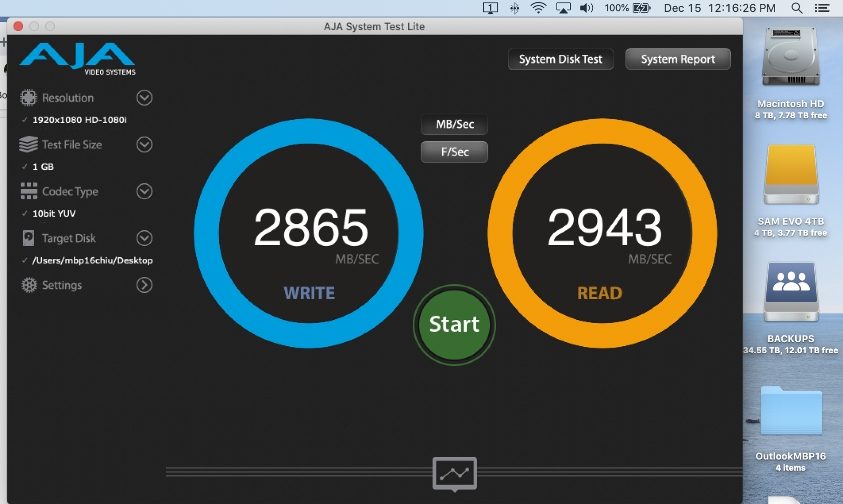Click the Codec Type film icon

pos(29,191)
